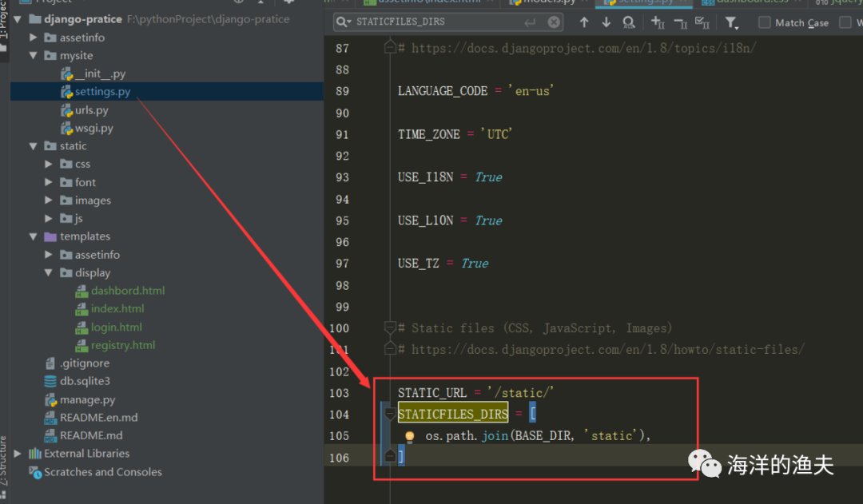Click the 'UTC' string value

[x=496, y=134]
